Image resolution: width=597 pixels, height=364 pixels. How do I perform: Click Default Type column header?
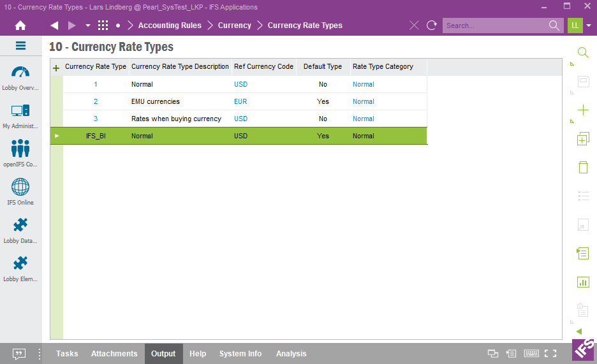point(323,66)
